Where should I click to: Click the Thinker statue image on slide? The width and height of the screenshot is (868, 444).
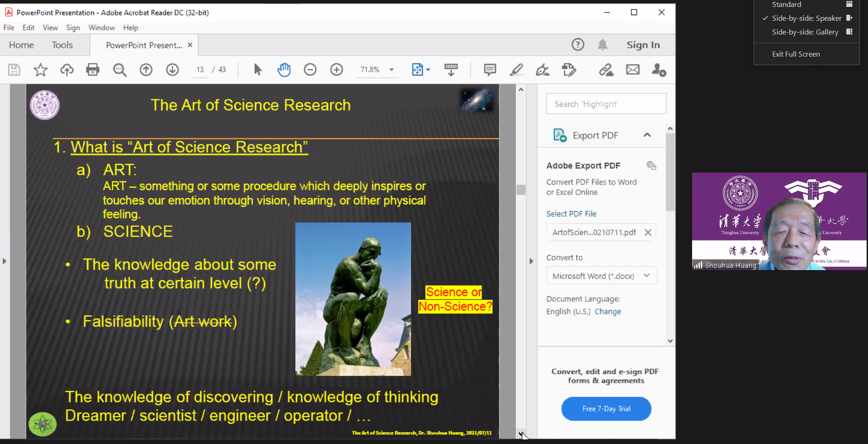click(353, 299)
